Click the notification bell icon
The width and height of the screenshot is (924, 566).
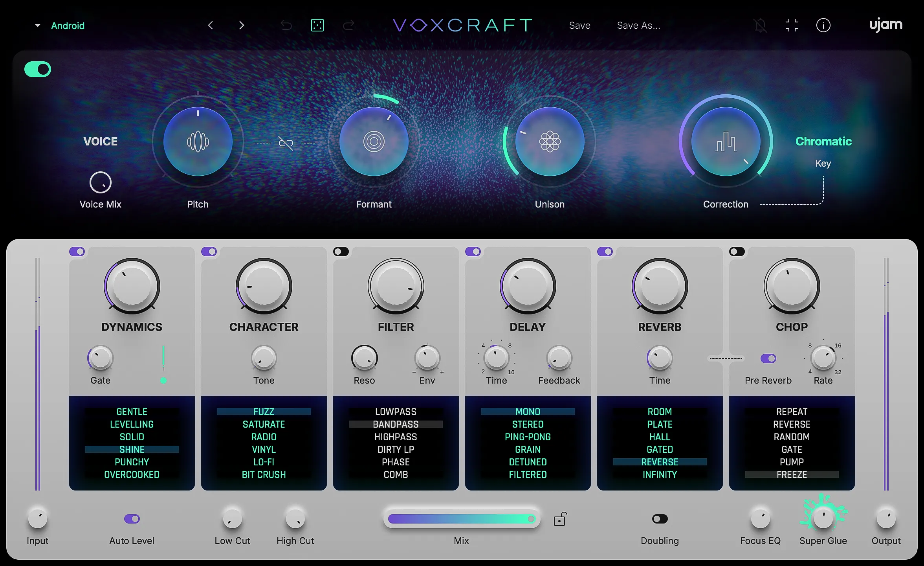click(x=761, y=25)
